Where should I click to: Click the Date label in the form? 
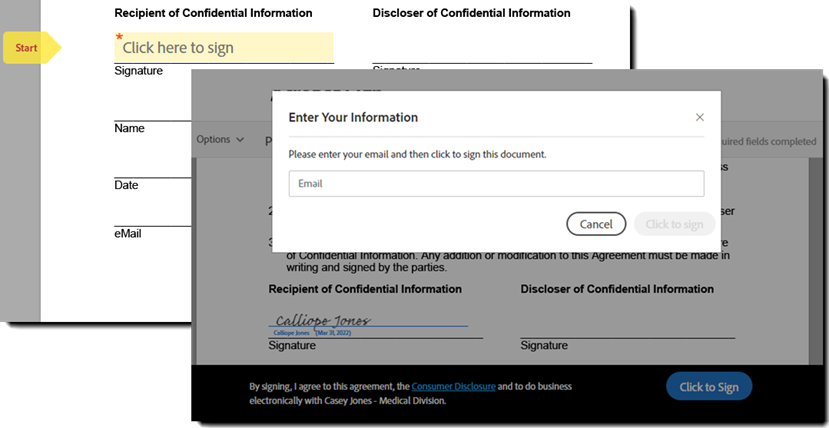pyautogui.click(x=126, y=185)
